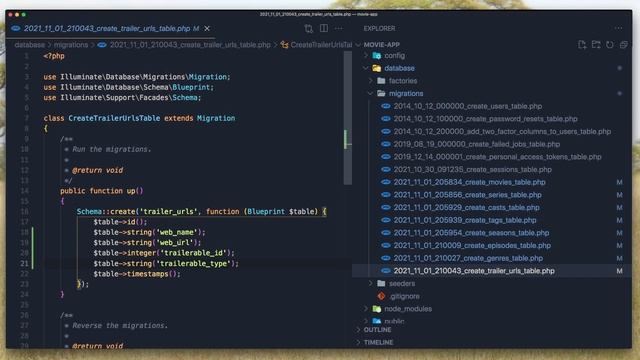Click Schema::create call on line 16
Image resolution: width=640 pixels, height=360 pixels.
pyautogui.click(x=106, y=211)
